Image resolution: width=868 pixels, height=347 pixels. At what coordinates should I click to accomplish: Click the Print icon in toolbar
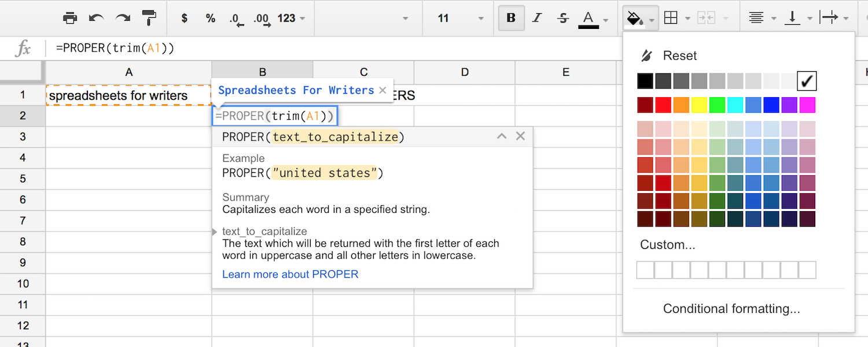point(70,19)
